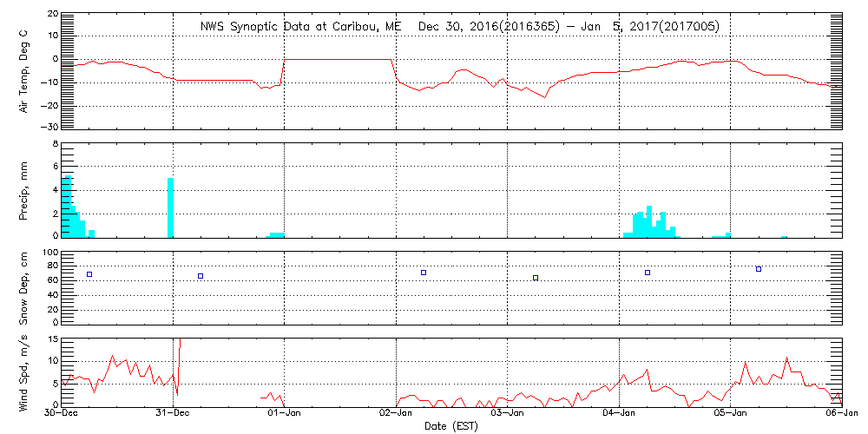Screen dimensions: 868x434
Task: Click the '05-Jan' date tick label
Action: click(730, 413)
